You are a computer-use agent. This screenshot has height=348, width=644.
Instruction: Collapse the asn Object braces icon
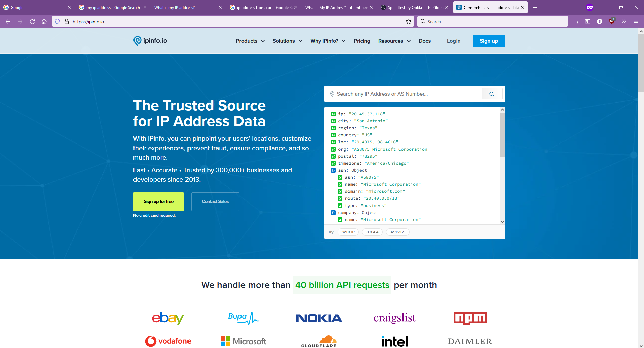coord(333,170)
